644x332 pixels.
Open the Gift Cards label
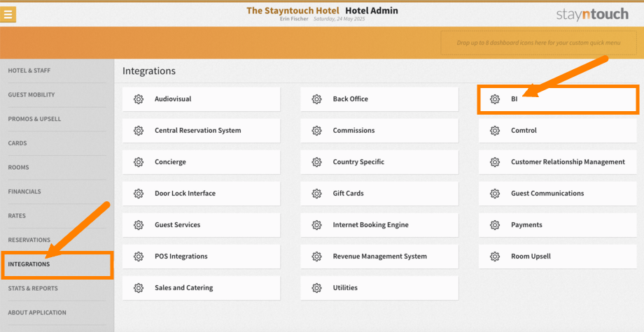pos(349,193)
